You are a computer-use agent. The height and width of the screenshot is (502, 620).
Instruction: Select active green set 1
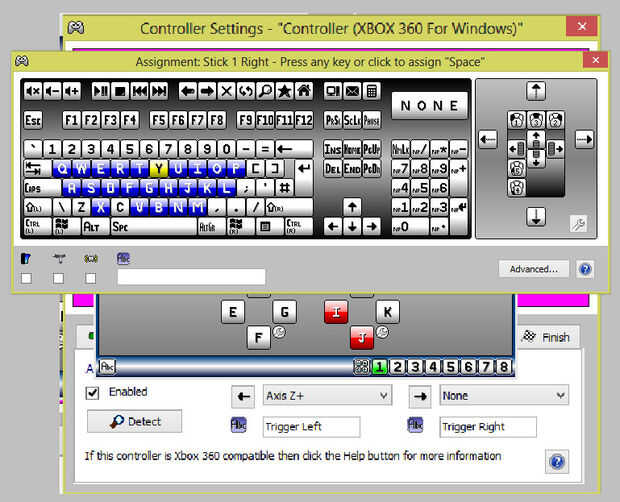pos(380,367)
